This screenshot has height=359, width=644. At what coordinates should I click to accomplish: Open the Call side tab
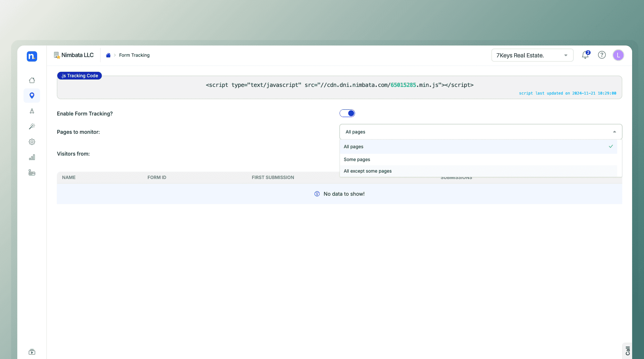click(627, 350)
